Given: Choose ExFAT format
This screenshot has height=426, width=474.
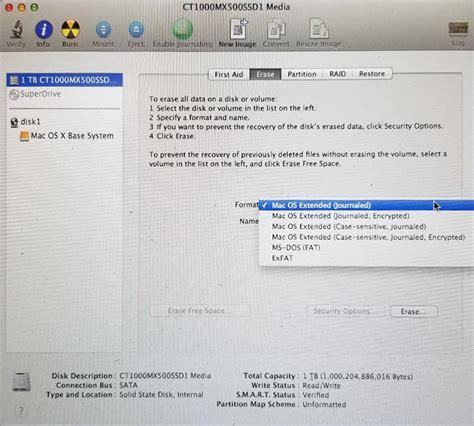Looking at the screenshot, I should 367,258.
